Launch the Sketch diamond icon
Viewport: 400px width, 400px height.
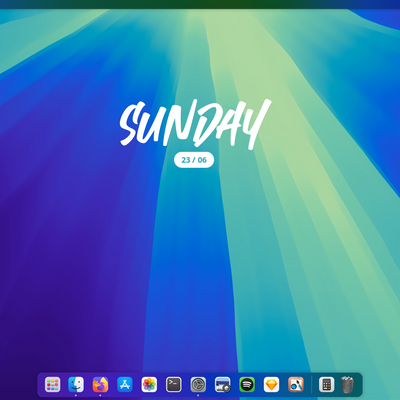pyautogui.click(x=271, y=385)
